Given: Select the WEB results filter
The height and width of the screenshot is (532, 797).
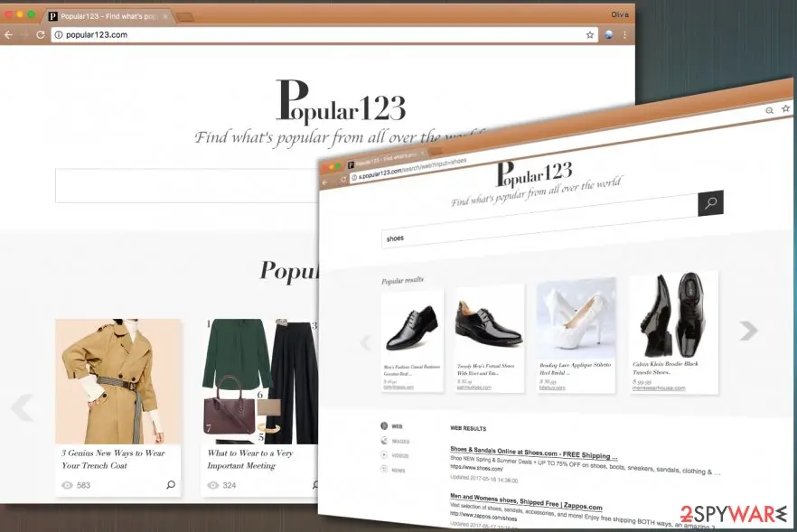Looking at the screenshot, I should point(392,426).
